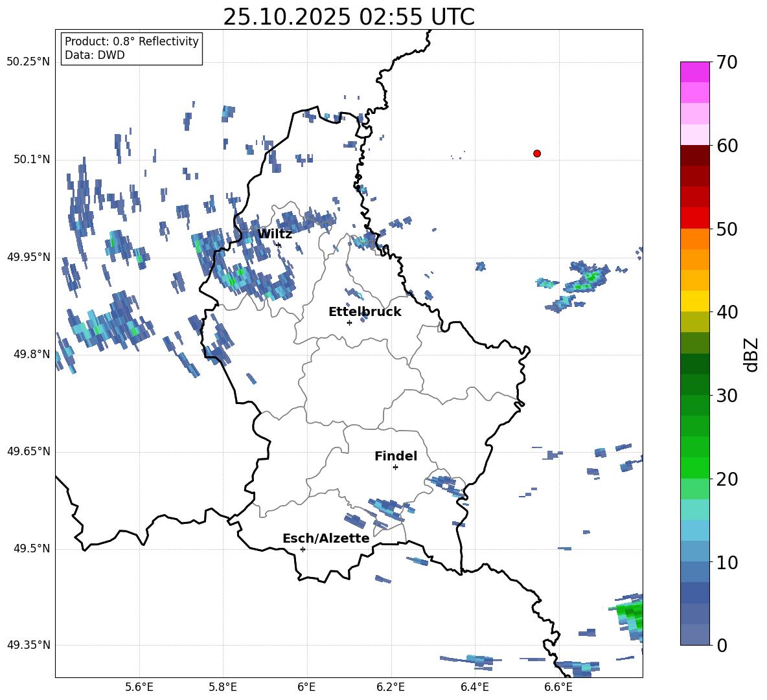Click the yellow colorbar segment at 40

pos(694,301)
